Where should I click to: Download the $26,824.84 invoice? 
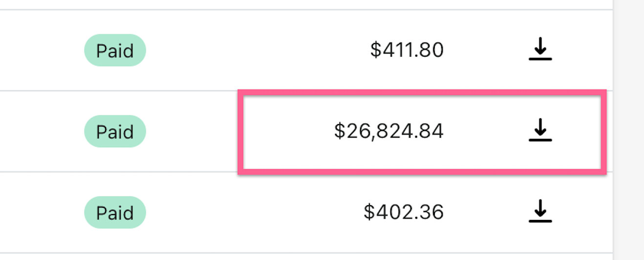540,130
